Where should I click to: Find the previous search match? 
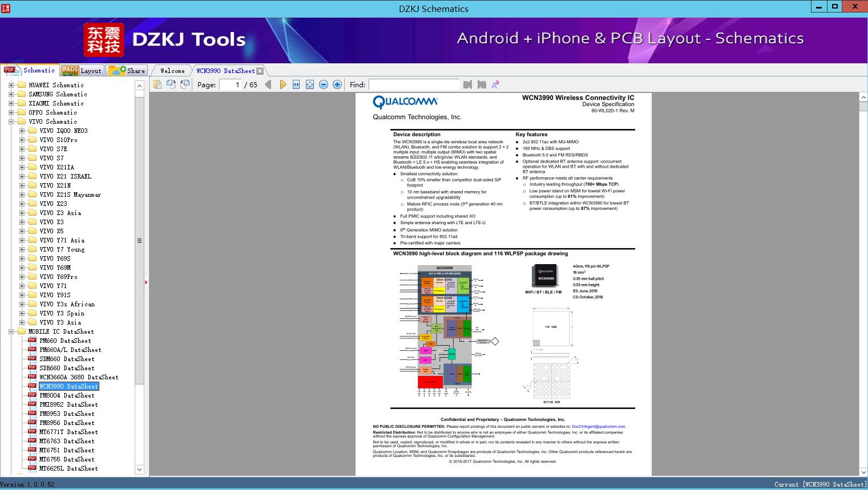468,84
